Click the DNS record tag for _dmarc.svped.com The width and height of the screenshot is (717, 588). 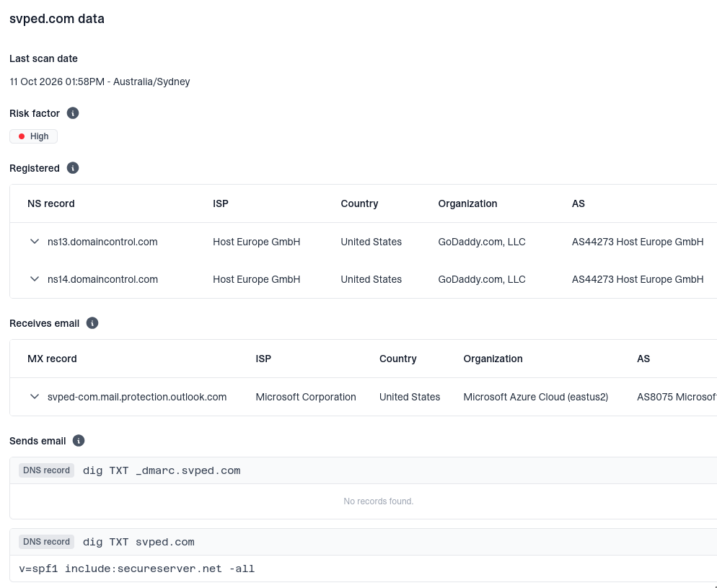click(x=46, y=470)
